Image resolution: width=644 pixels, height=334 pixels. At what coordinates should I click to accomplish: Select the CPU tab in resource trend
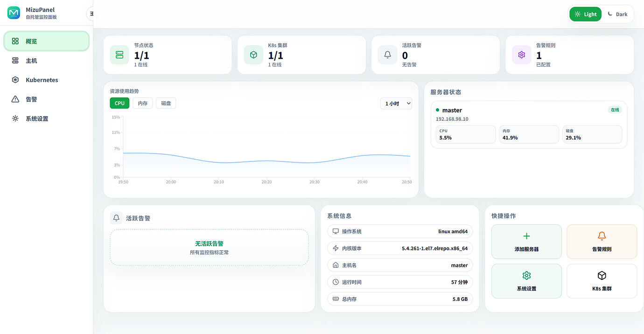119,103
